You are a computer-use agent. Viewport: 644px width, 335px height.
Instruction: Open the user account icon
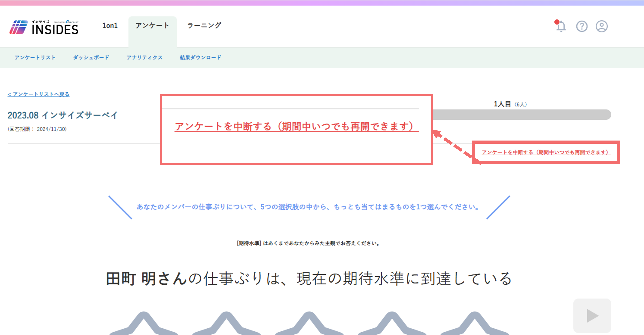pos(602,26)
